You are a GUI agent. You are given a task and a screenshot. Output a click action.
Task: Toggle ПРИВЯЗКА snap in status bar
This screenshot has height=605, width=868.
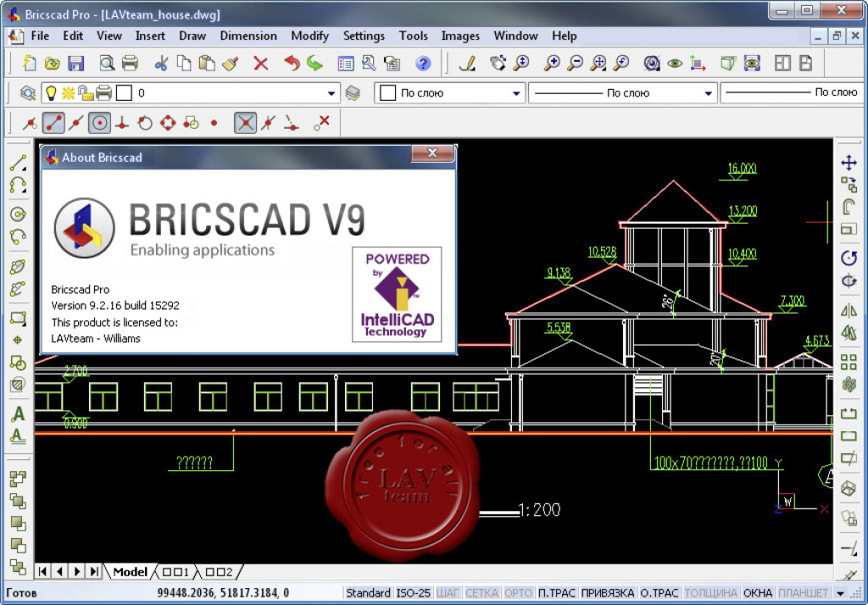click(607, 593)
